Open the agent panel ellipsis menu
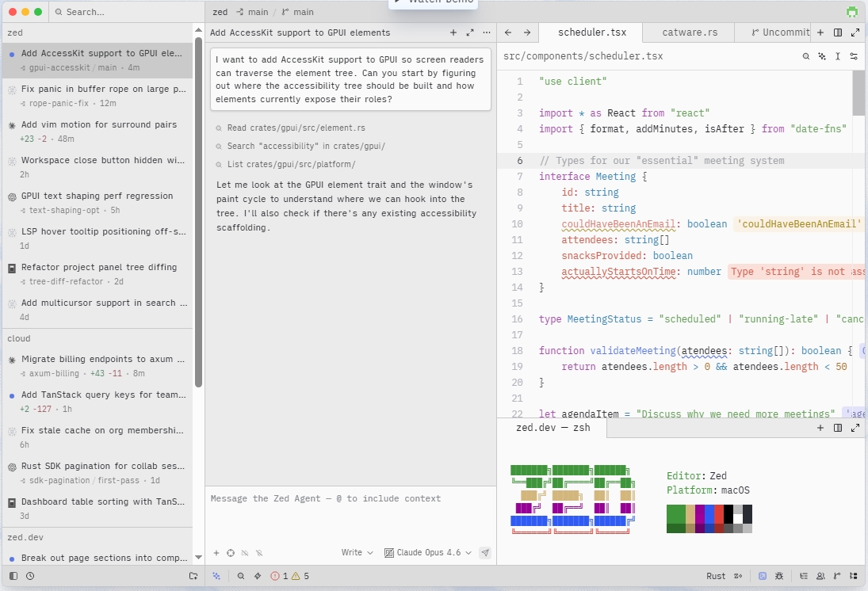This screenshot has height=591, width=868. click(x=487, y=32)
